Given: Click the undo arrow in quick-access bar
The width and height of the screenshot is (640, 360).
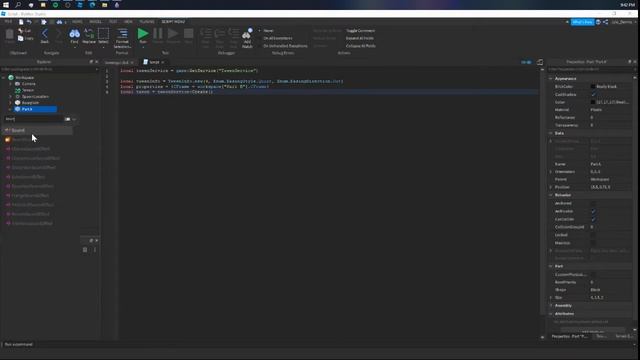Looking at the screenshot, I should point(29,22).
